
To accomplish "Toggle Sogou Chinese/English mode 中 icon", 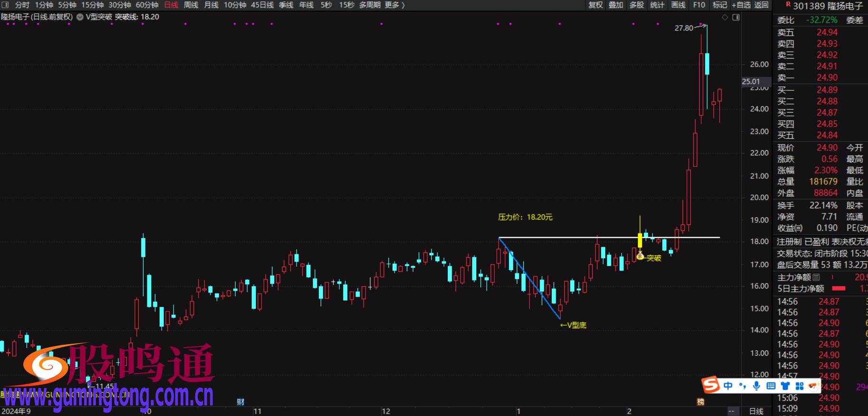I will click(728, 386).
